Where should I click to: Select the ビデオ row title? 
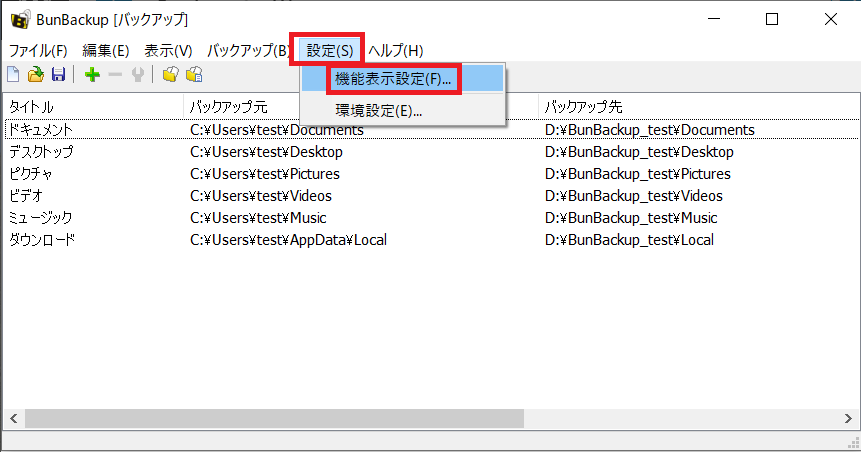tap(26, 196)
